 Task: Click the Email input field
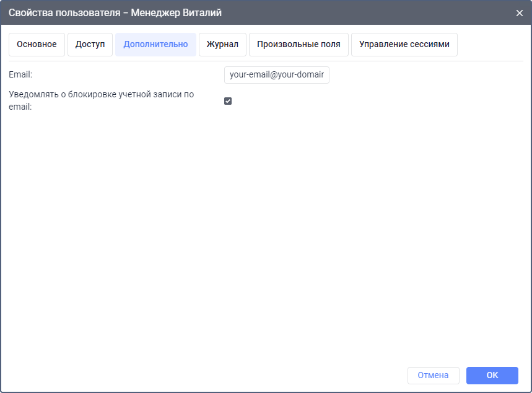click(276, 75)
